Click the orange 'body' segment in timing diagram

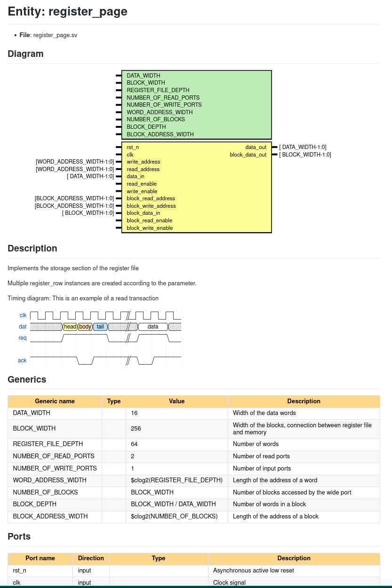coord(85,327)
